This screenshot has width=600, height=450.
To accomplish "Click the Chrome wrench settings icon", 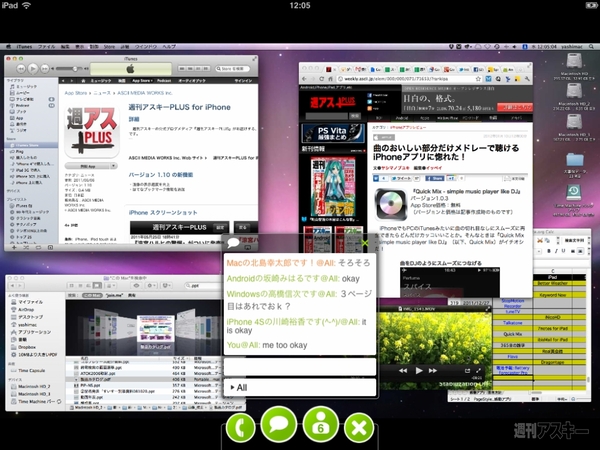I will [x=527, y=79].
